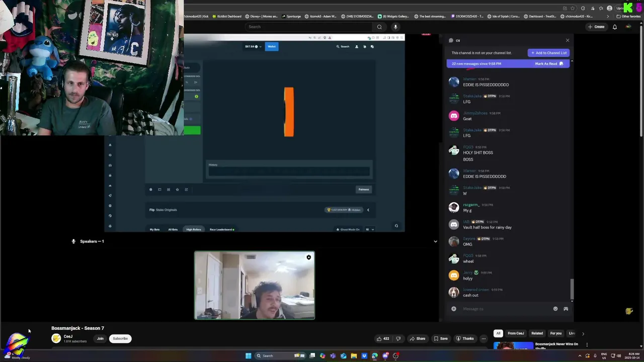This screenshot has height=362, width=644.
Task: Click the Stake Wallet button
Action: pyautogui.click(x=272, y=46)
